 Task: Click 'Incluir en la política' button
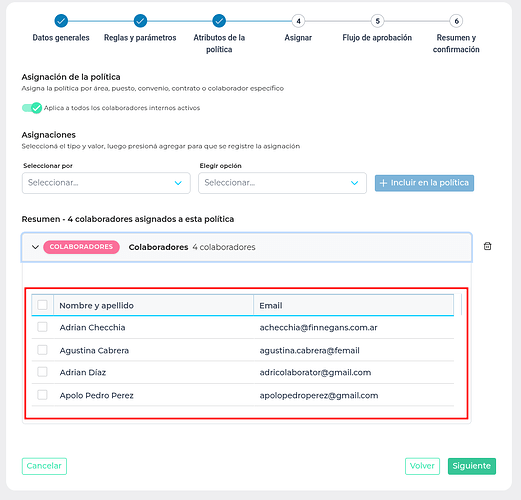(x=424, y=183)
